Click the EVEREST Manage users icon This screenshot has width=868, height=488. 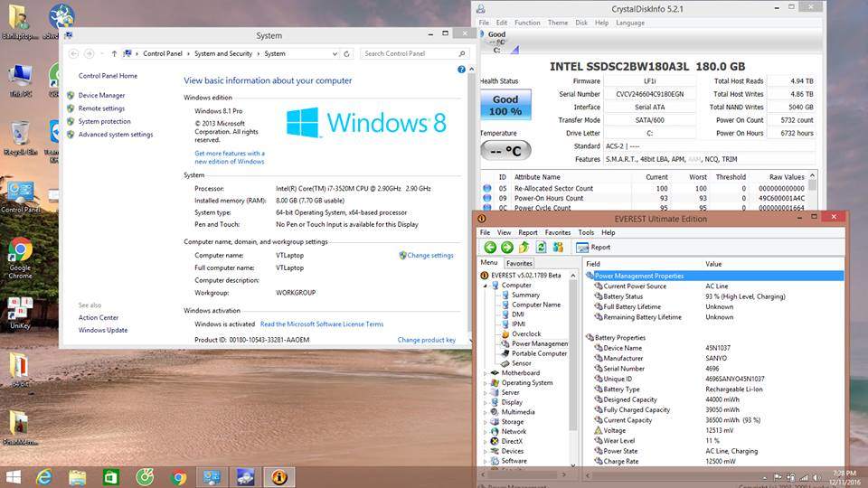click(x=558, y=248)
